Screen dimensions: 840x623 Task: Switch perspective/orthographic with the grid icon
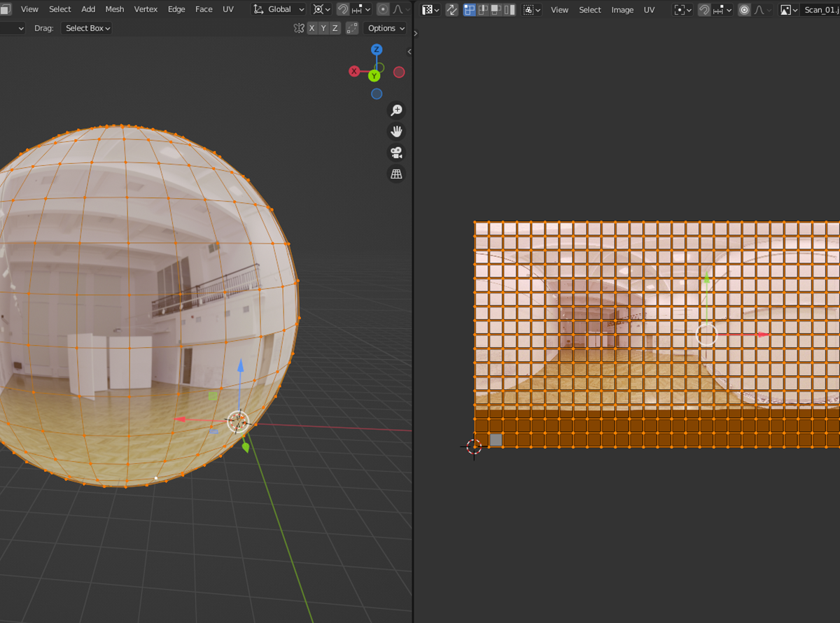pos(396,174)
